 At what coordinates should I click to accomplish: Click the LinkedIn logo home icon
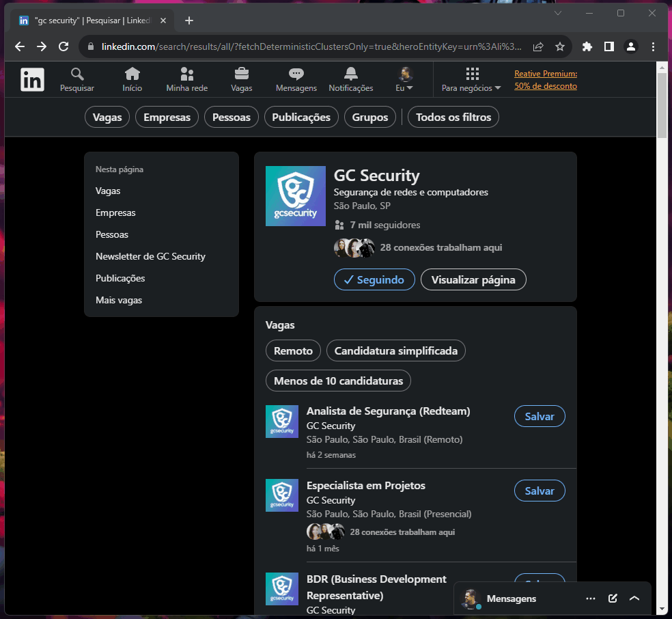point(32,80)
